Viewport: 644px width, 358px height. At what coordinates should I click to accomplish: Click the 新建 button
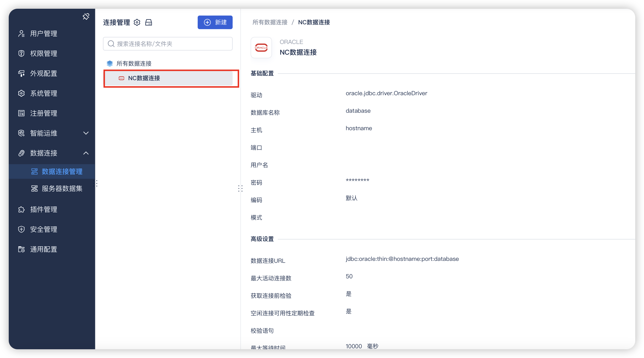(215, 23)
